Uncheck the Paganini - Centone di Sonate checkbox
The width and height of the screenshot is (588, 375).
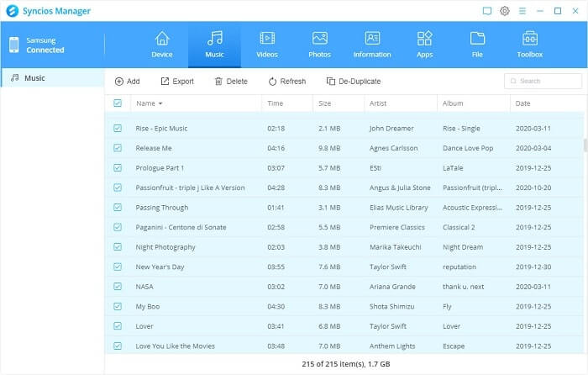pyautogui.click(x=118, y=227)
